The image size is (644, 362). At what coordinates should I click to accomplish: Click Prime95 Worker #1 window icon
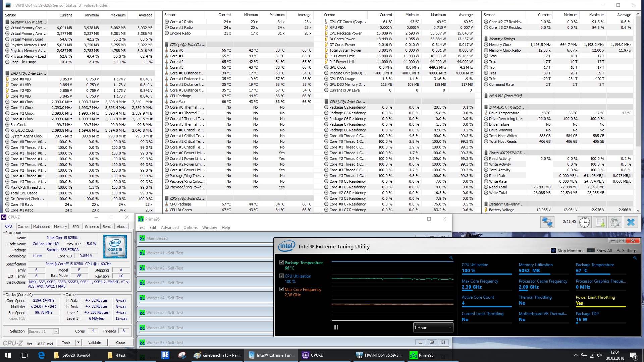[x=142, y=253]
